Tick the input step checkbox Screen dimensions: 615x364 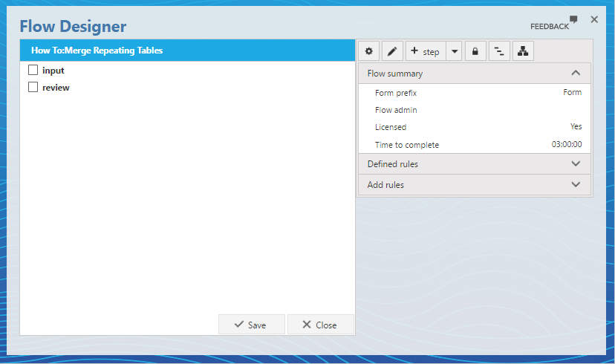click(33, 71)
